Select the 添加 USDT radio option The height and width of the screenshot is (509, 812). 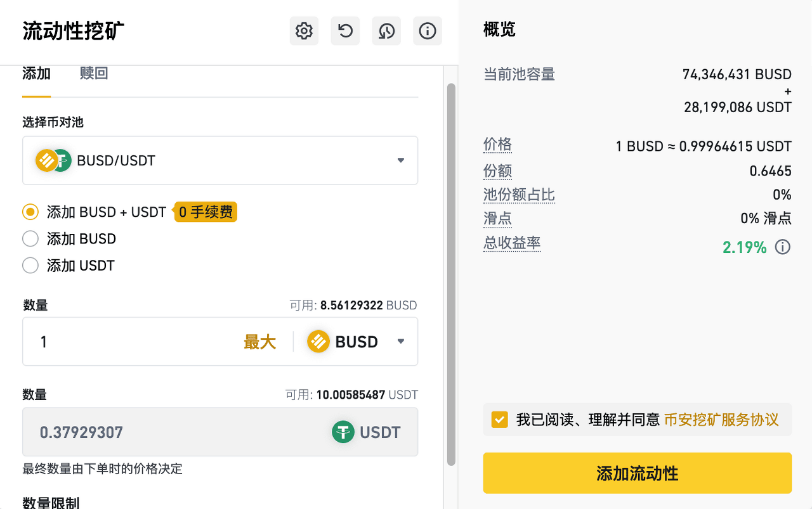coord(30,265)
